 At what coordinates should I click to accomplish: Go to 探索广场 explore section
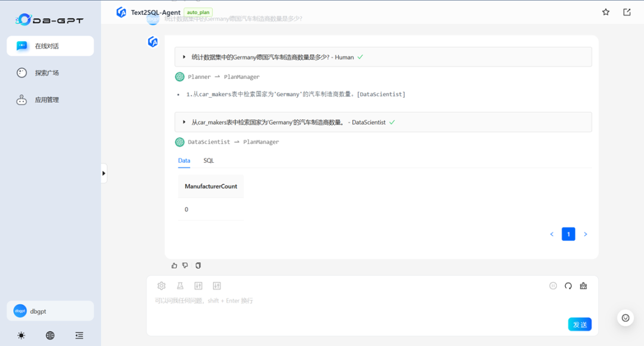pyautogui.click(x=50, y=73)
